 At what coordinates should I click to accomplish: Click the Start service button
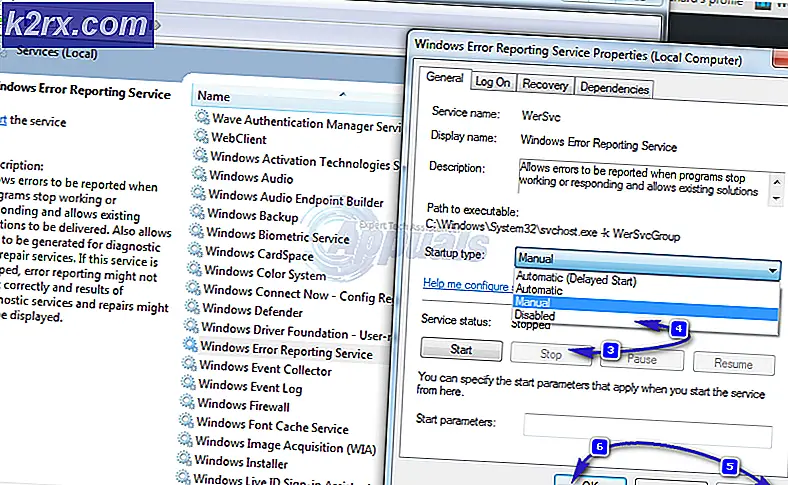(x=461, y=349)
